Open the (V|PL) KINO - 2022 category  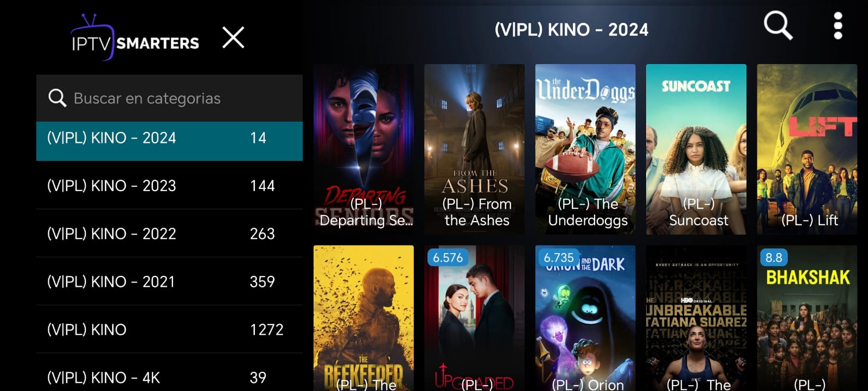(x=169, y=234)
